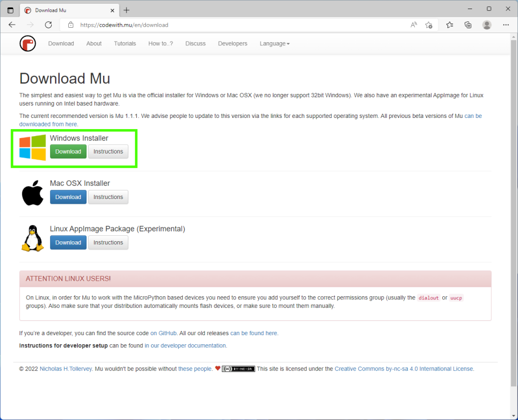
Task: Click 'Instructions for developer setup' bold text
Action: coord(64,346)
